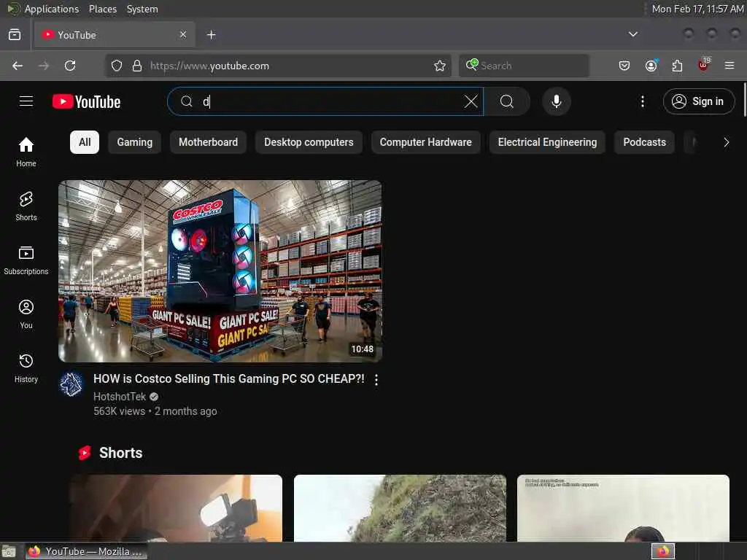Select the Gaming filter chip

tap(135, 142)
